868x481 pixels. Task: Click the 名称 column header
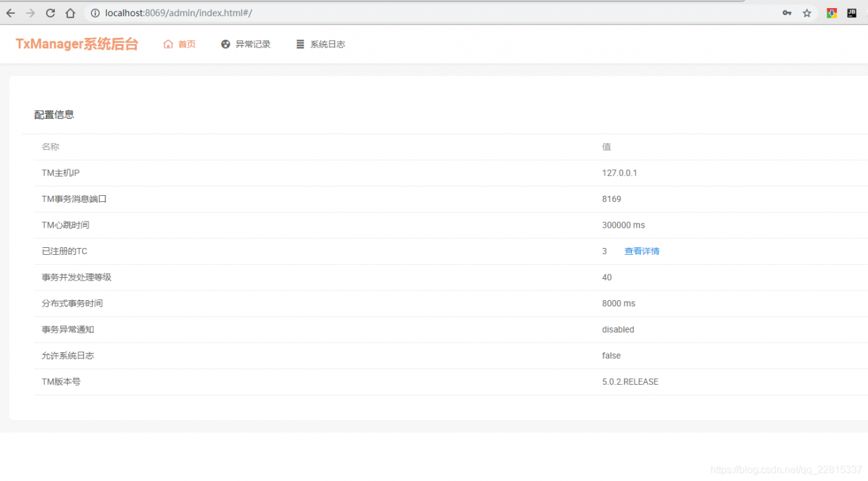[x=51, y=147]
